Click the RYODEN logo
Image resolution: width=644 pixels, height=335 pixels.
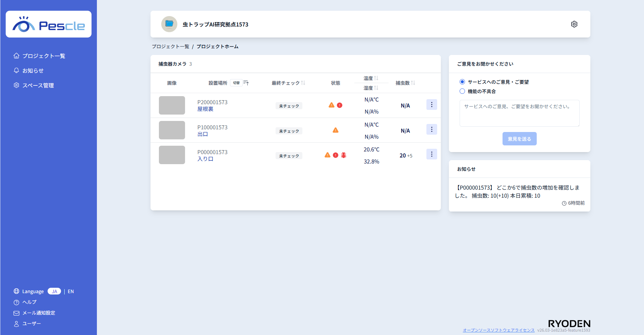[569, 324]
